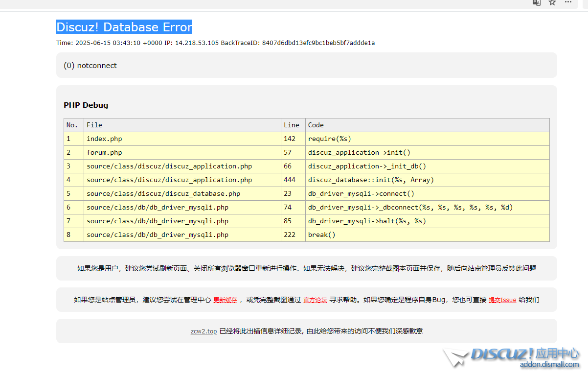Screen dimensions: 588x377
Task: Click the forum.php file cell
Action: tap(104, 153)
